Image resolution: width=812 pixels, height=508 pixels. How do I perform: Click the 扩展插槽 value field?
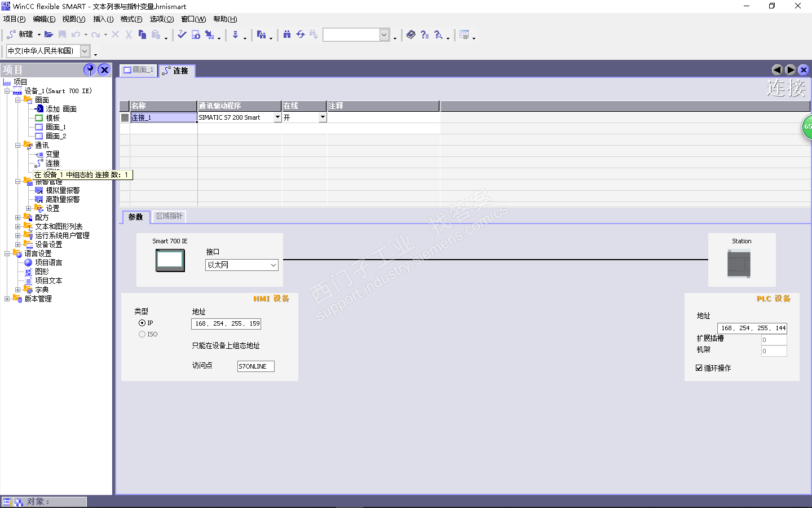click(x=774, y=340)
